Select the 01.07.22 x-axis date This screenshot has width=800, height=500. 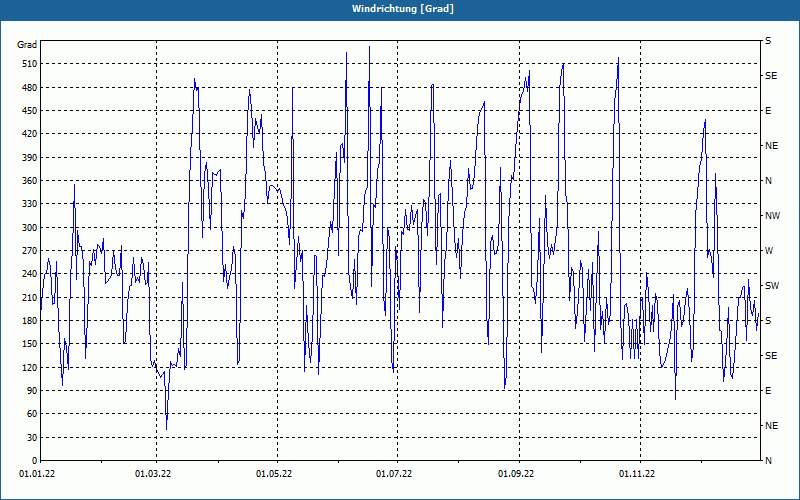[394, 474]
